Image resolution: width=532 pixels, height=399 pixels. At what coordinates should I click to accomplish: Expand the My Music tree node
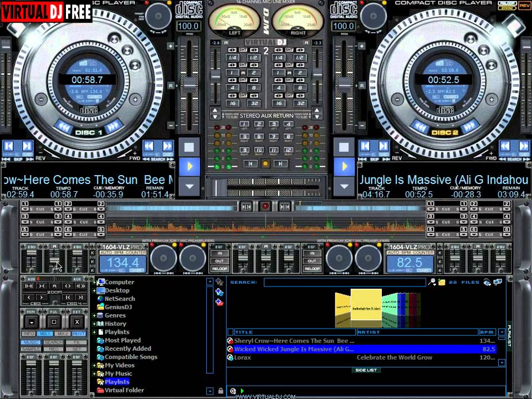pyautogui.click(x=94, y=374)
